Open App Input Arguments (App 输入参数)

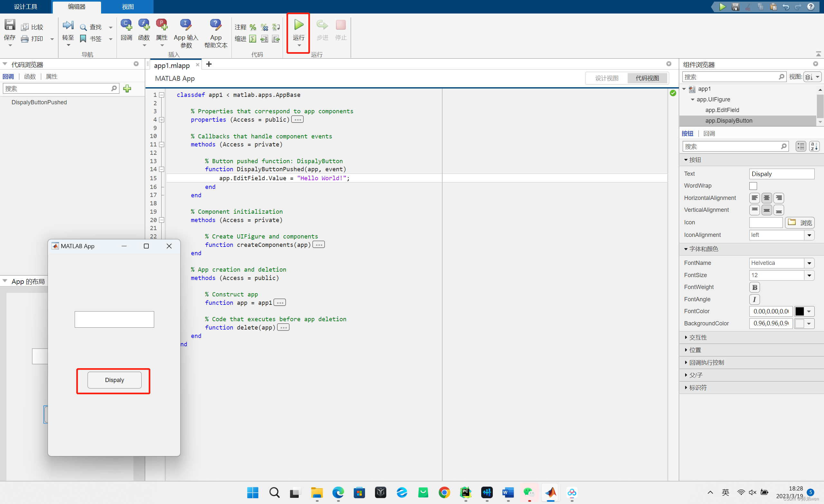tap(186, 33)
